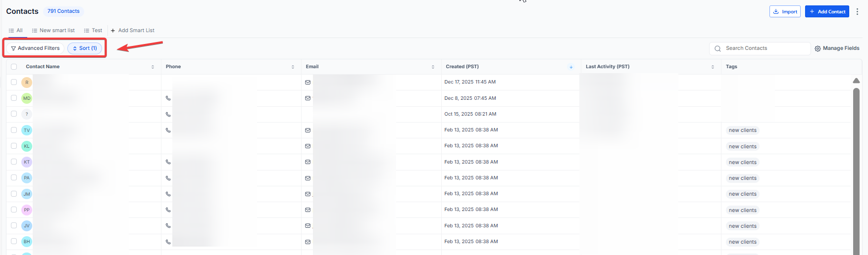Click email icon in the R contact row

click(x=308, y=83)
